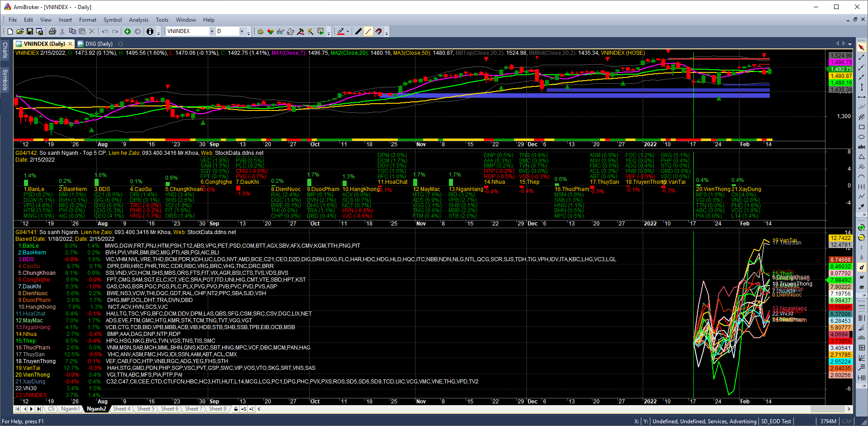Viewport: 868px width, 426px height.
Task: Pick the red line color swatch
Action: coord(340,31)
